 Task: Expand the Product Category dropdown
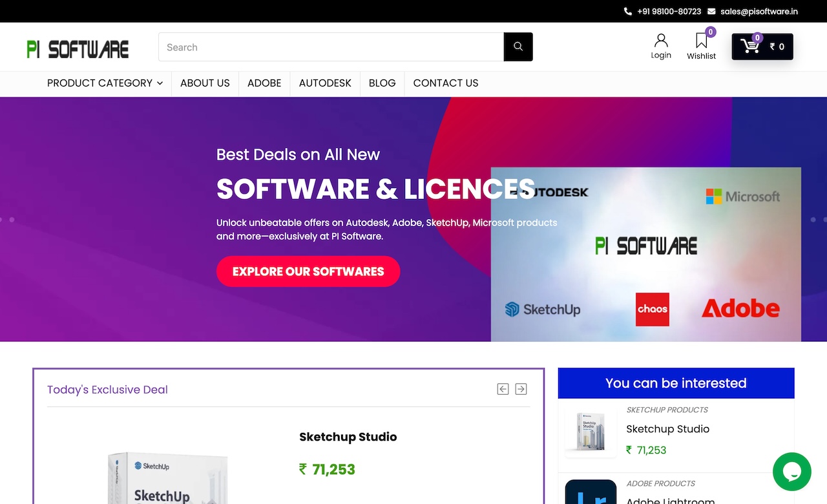point(105,83)
